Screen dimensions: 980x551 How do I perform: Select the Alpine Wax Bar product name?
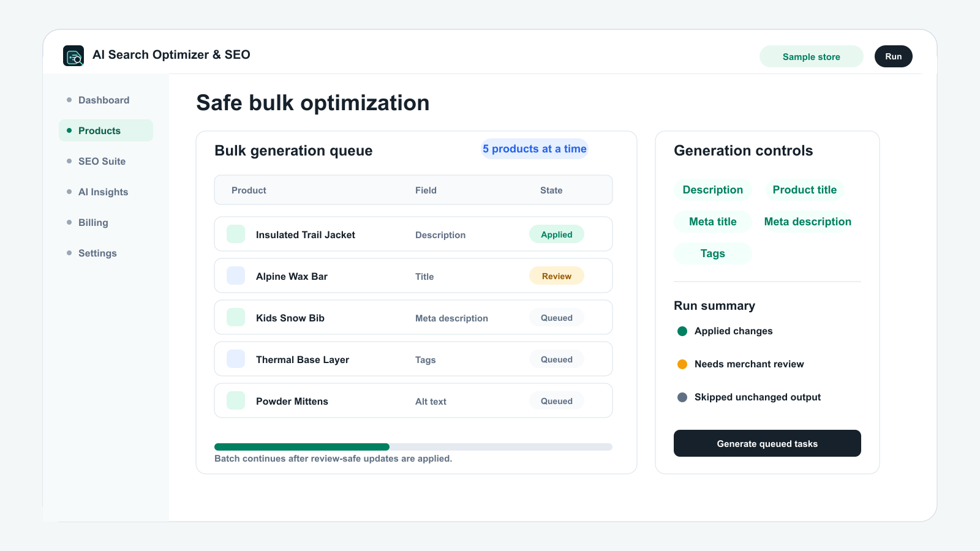[x=292, y=276]
